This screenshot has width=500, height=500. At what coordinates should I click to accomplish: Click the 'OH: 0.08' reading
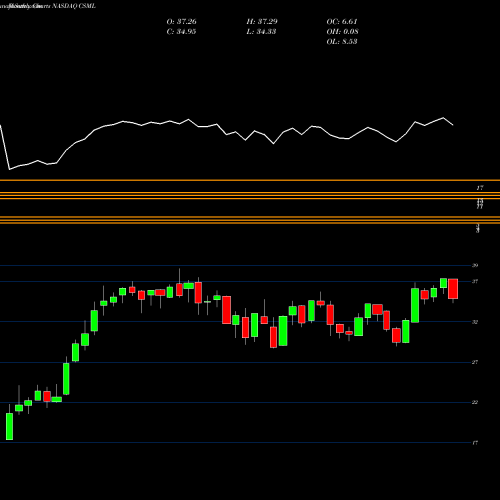[x=342, y=31]
